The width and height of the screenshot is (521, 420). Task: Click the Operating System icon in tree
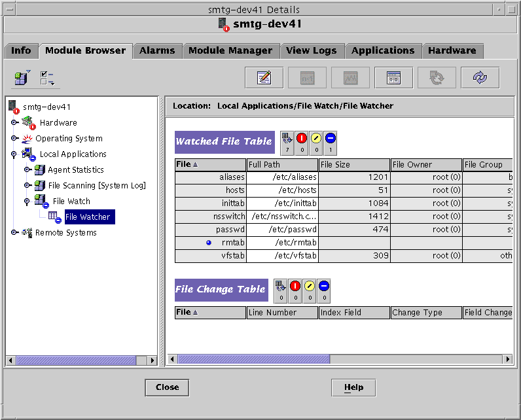(x=27, y=139)
